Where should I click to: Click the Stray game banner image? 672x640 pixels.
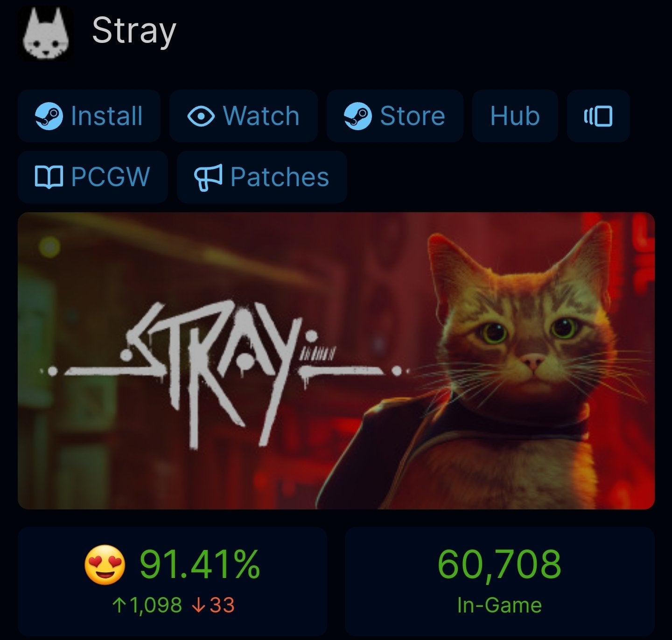336,361
